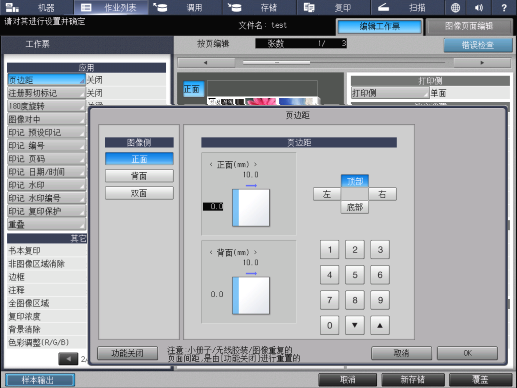Screen dimensions: 517x388
Task: Select 背面 back image side
Action: [x=139, y=176]
